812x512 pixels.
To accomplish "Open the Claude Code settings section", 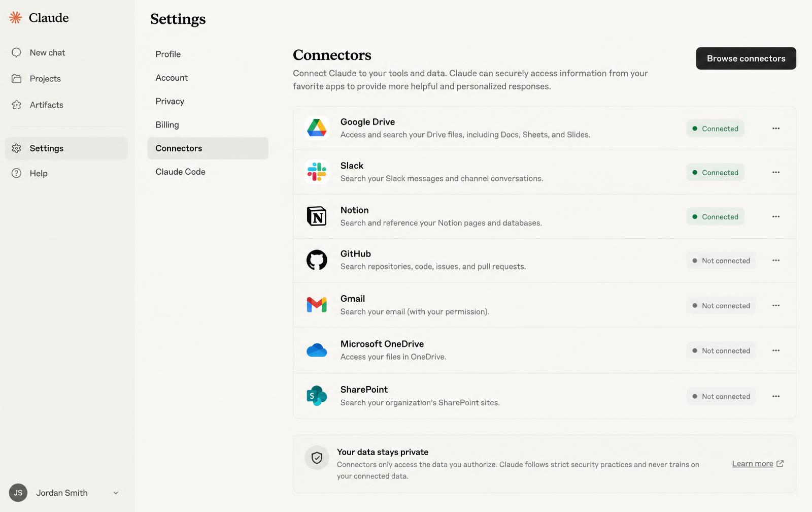I will pyautogui.click(x=208, y=172).
